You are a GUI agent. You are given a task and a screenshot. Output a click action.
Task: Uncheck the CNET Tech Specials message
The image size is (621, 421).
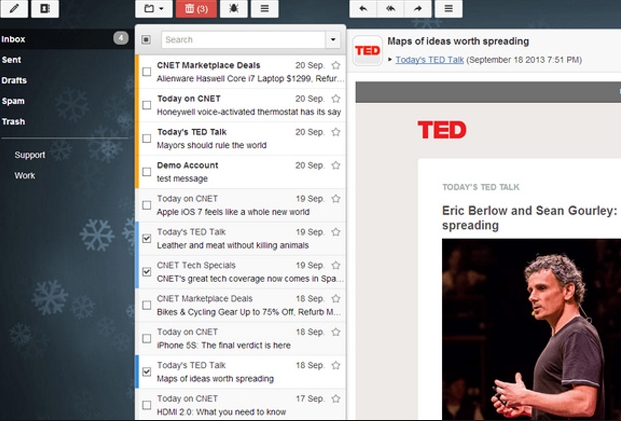pyautogui.click(x=147, y=272)
